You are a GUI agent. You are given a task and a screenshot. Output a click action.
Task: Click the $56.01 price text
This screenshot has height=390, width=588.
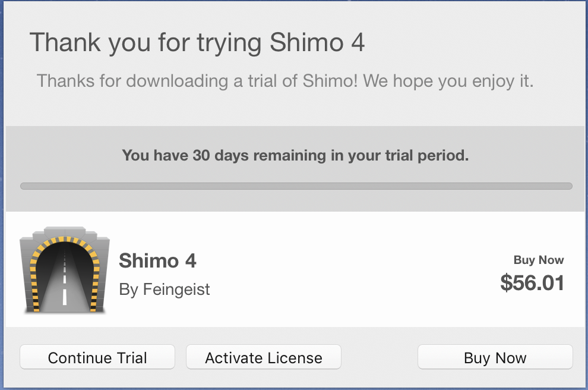(532, 282)
